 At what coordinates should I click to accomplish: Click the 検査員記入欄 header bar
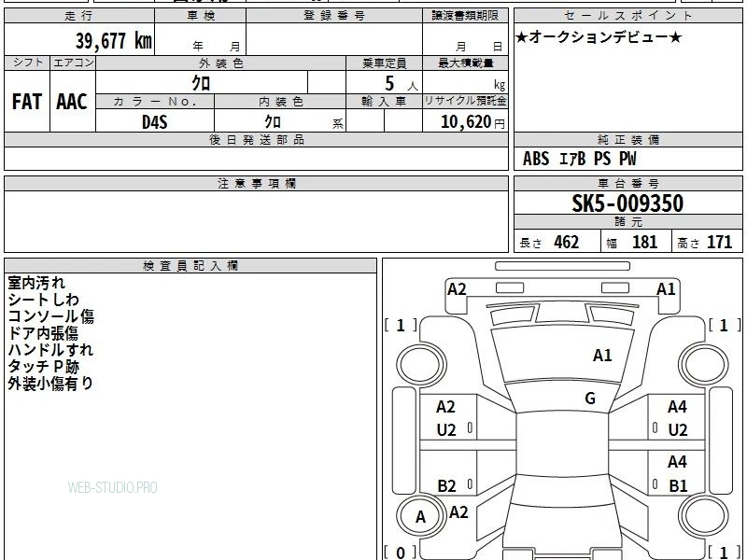click(190, 266)
